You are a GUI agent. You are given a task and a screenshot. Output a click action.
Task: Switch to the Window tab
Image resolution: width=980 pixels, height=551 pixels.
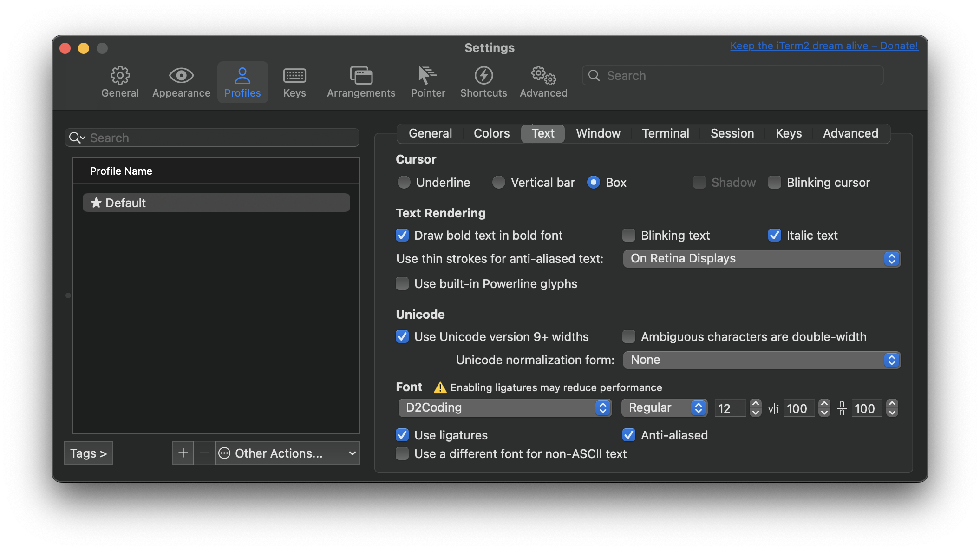coord(598,134)
